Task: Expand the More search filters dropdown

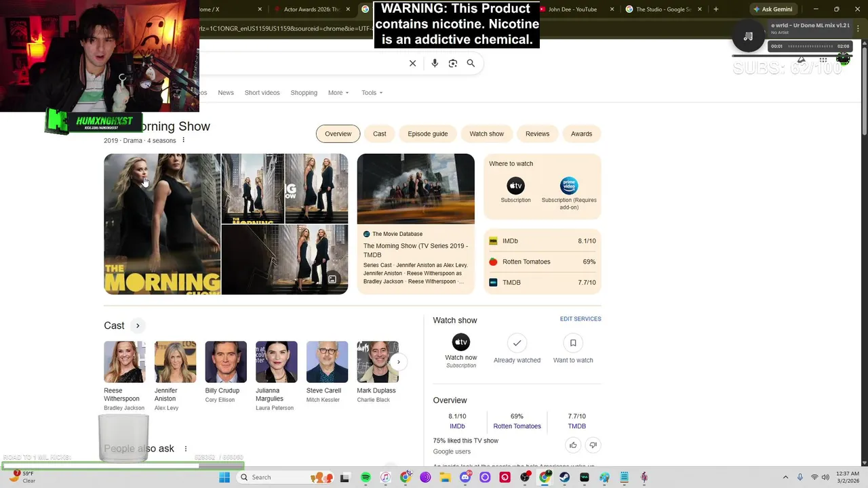Action: (x=338, y=93)
